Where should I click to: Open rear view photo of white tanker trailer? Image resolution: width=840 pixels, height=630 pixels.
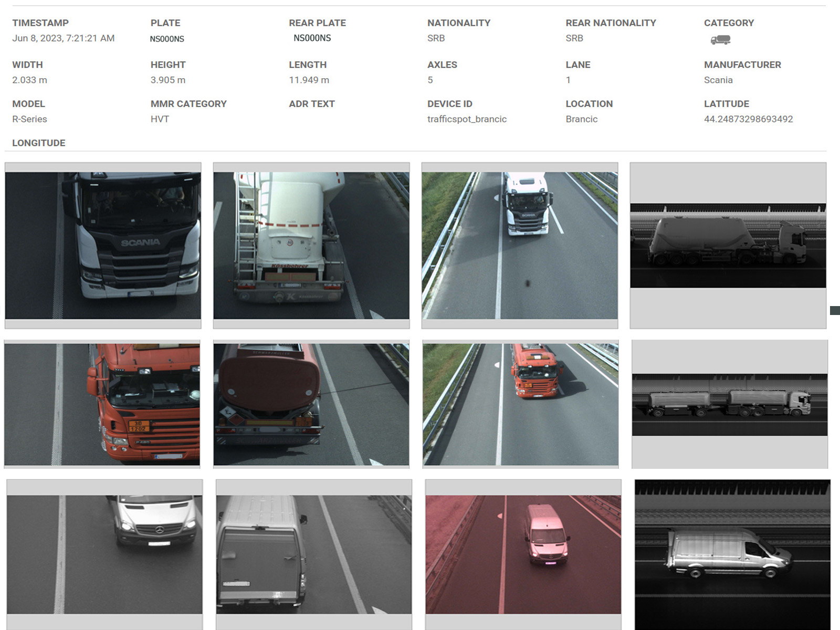pos(311,245)
